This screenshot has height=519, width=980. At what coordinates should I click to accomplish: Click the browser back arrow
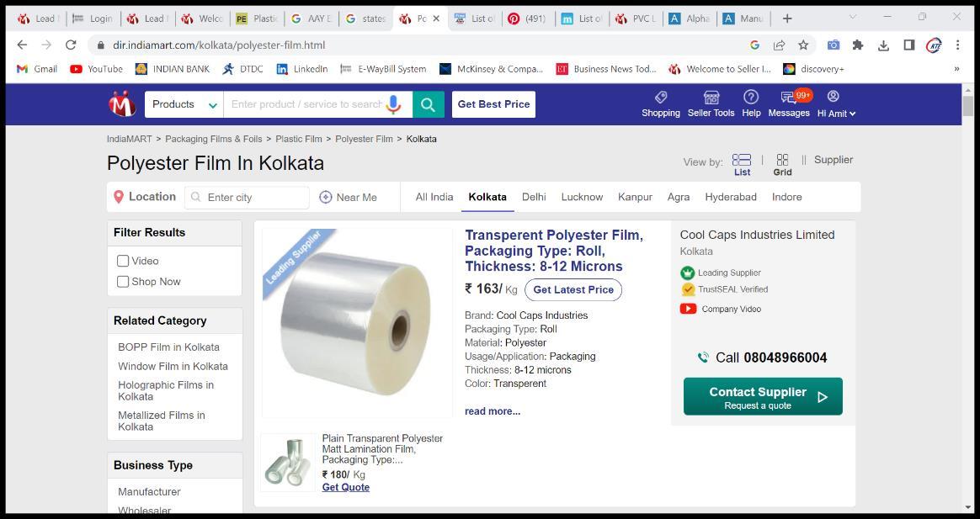[22, 45]
